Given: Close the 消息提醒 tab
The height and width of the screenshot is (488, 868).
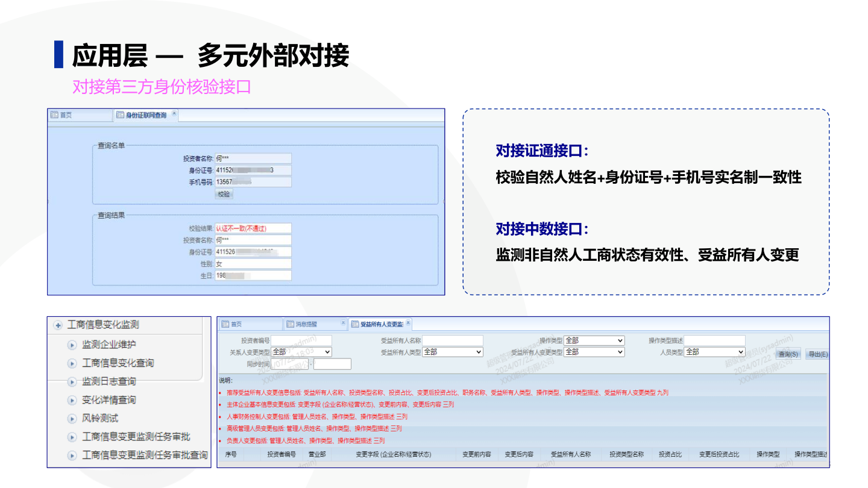Looking at the screenshot, I should coord(343,323).
